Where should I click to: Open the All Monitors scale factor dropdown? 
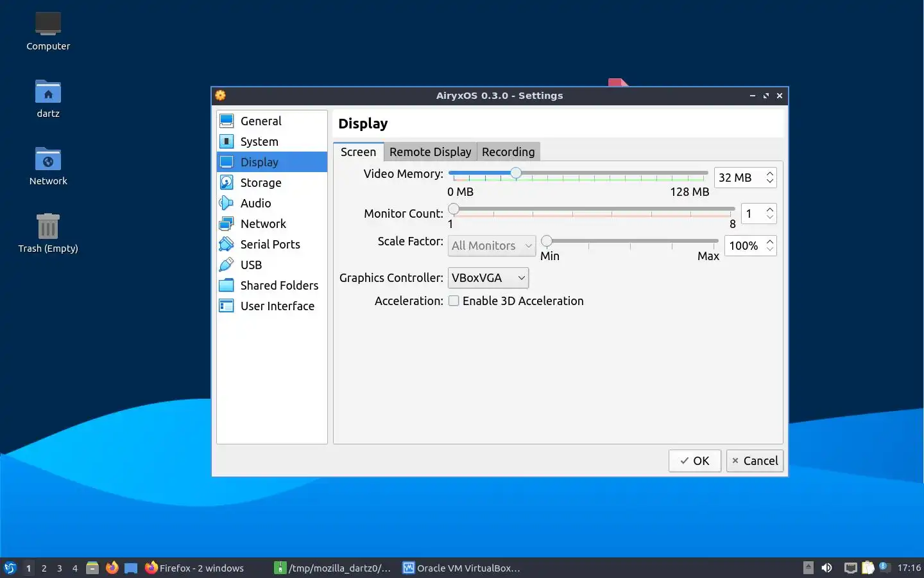pos(492,245)
